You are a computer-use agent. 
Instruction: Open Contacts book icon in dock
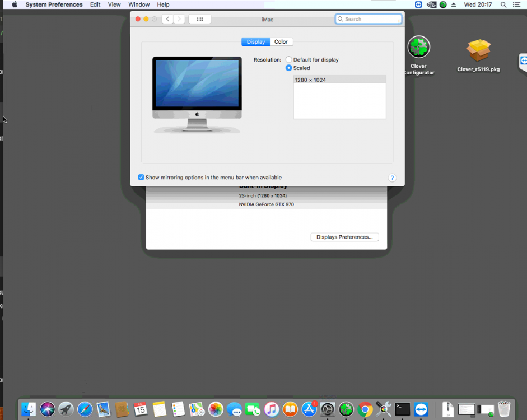click(x=122, y=409)
